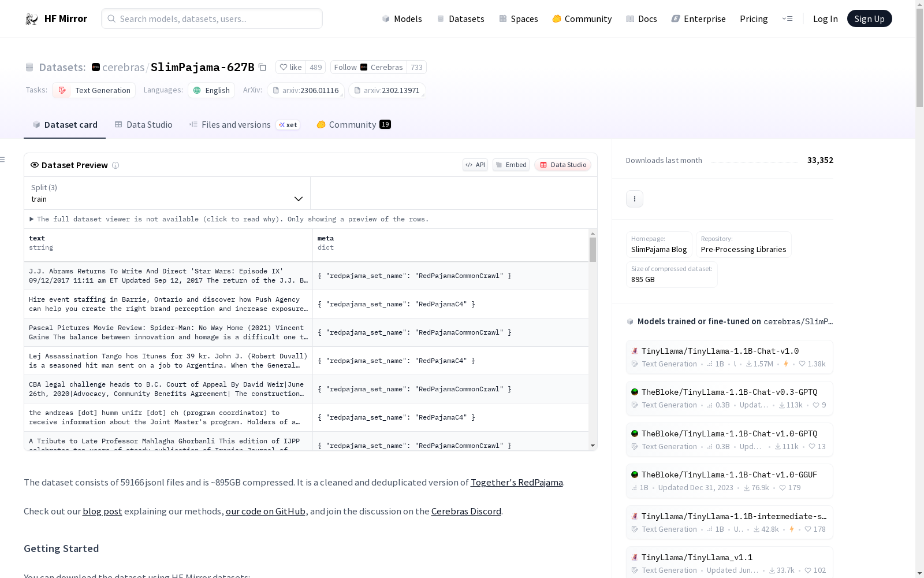Click the Dataset Preview info icon
The width and height of the screenshot is (924, 578).
pyautogui.click(x=115, y=165)
